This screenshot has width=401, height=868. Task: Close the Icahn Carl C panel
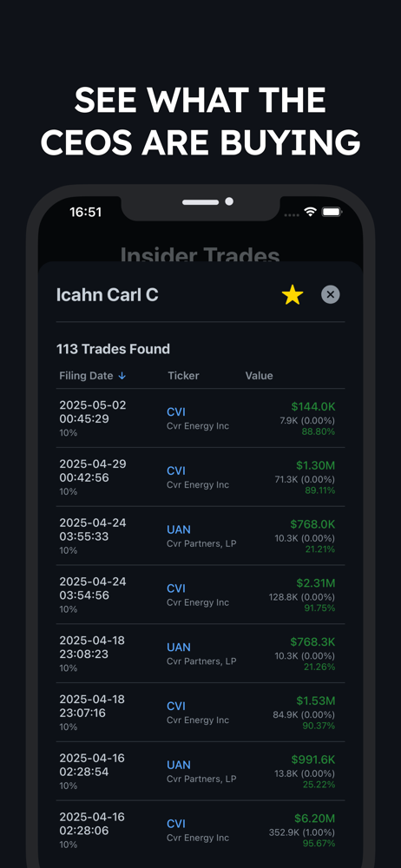tap(331, 294)
